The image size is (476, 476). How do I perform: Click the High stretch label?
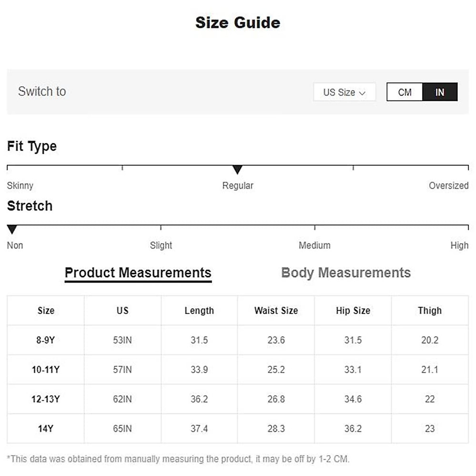[459, 246]
